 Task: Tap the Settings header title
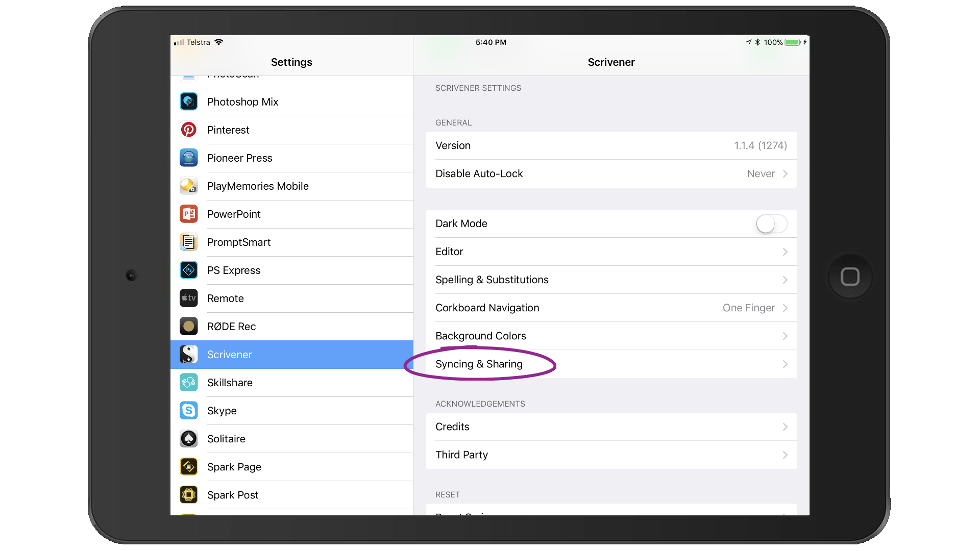[x=291, y=62]
